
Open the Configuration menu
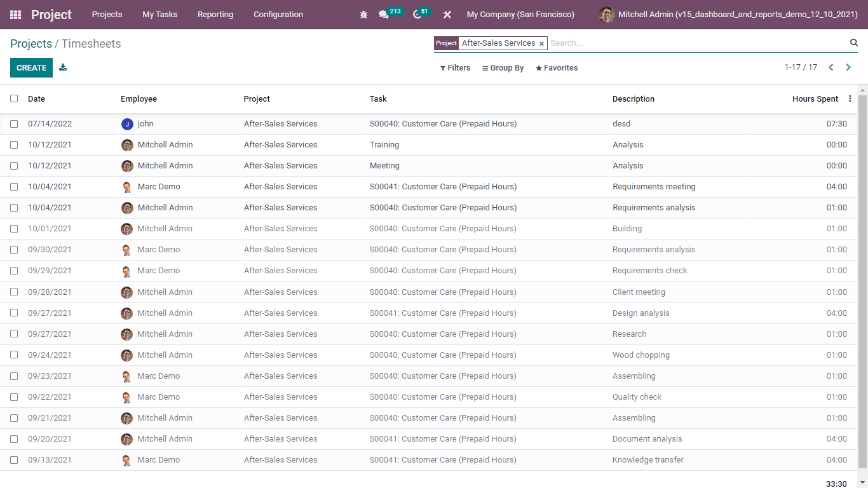[278, 15]
